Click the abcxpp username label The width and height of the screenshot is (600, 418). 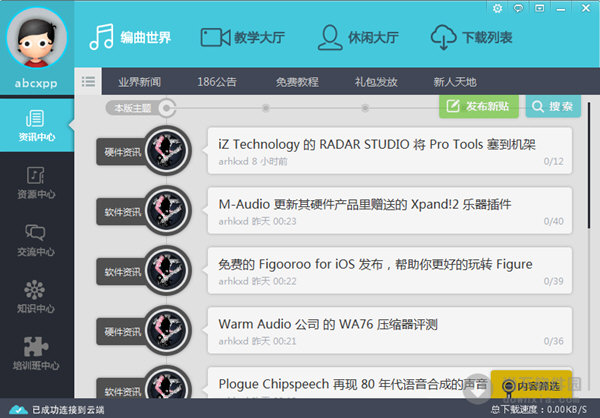coord(36,83)
